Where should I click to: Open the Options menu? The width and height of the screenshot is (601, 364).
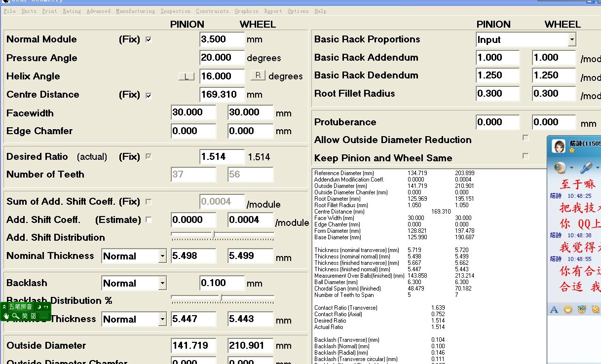(x=299, y=11)
